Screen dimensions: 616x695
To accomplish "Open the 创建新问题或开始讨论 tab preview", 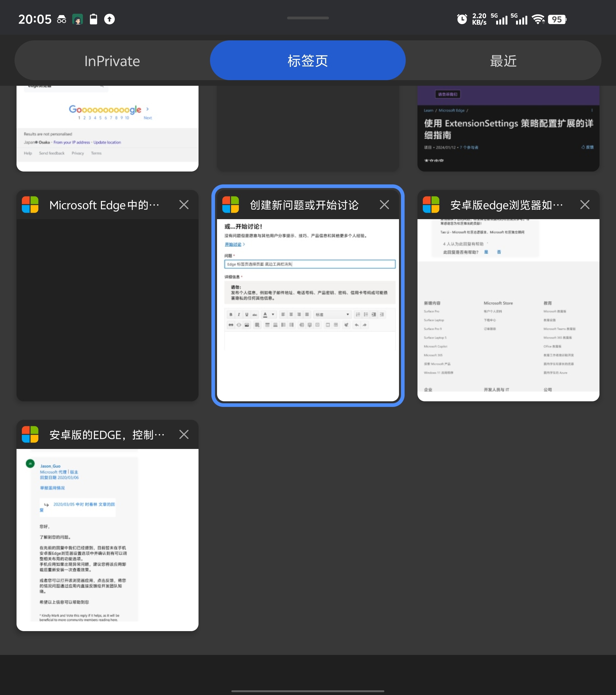I will click(x=307, y=309).
